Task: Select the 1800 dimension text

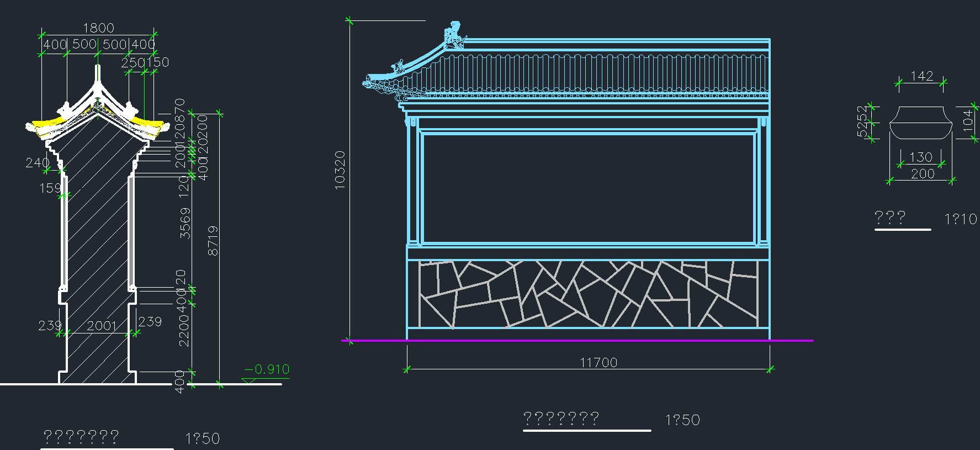Action: point(98,28)
